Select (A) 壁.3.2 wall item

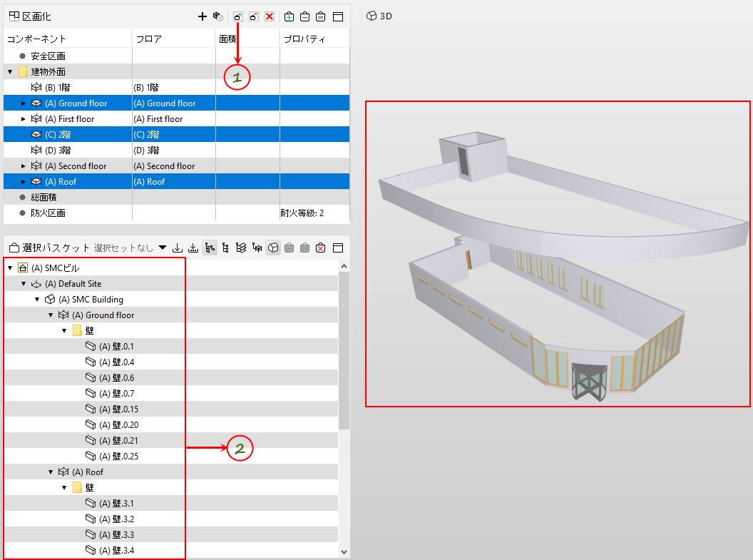(116, 519)
